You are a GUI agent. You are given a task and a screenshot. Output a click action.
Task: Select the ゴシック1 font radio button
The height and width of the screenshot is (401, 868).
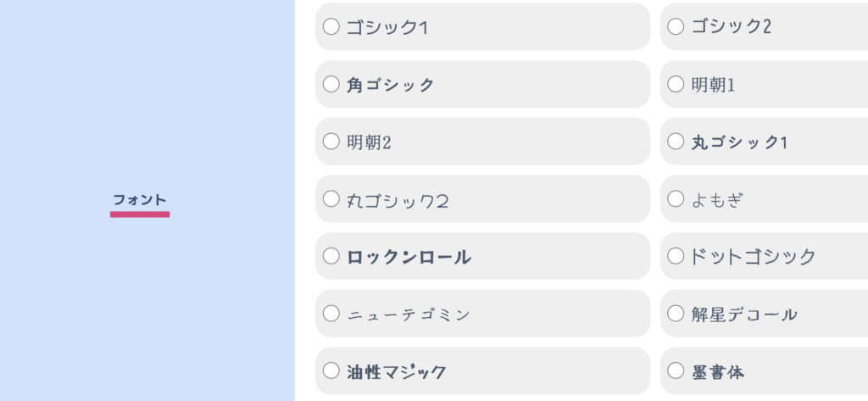(x=331, y=27)
